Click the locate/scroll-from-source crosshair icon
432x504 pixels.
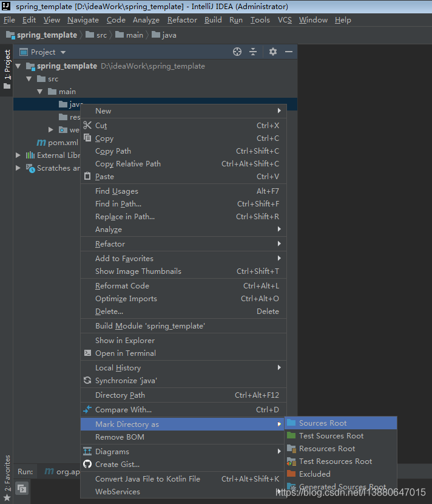237,52
